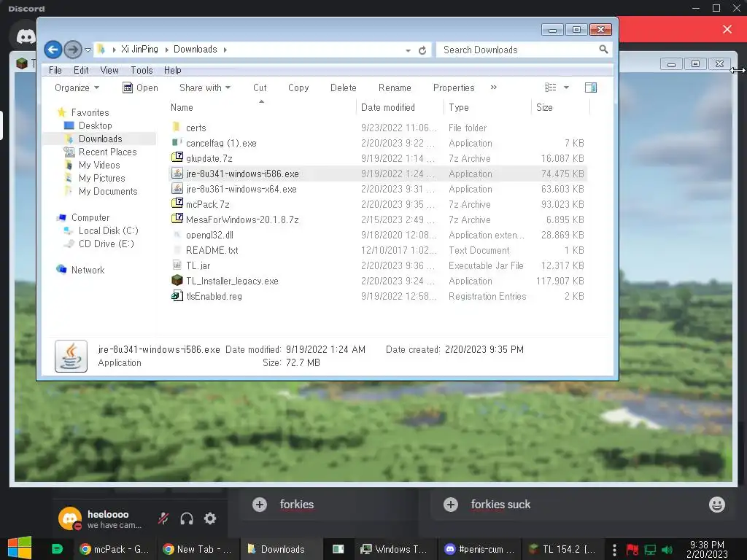Open the Edit menu
This screenshot has height=560, width=747.
pos(81,70)
